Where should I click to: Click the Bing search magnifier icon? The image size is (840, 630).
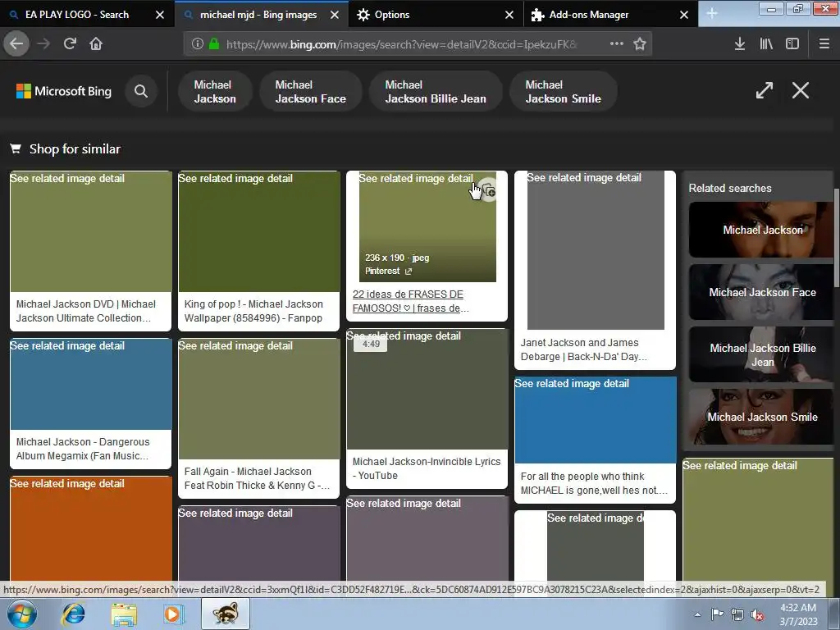[141, 91]
